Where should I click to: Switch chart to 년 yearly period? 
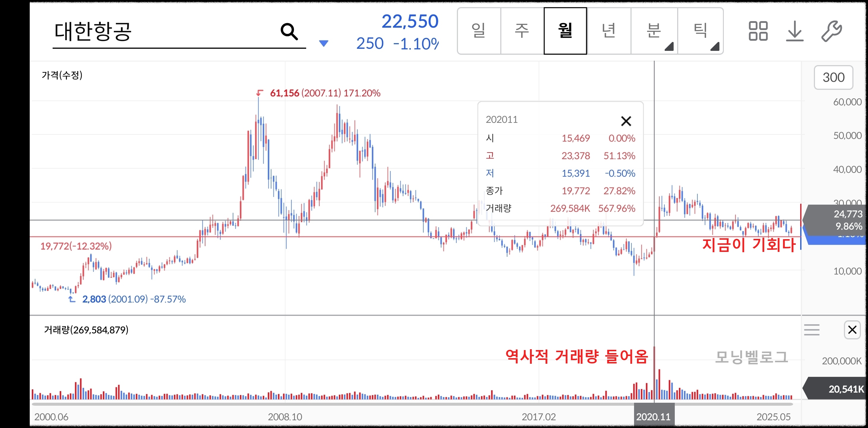(x=608, y=31)
